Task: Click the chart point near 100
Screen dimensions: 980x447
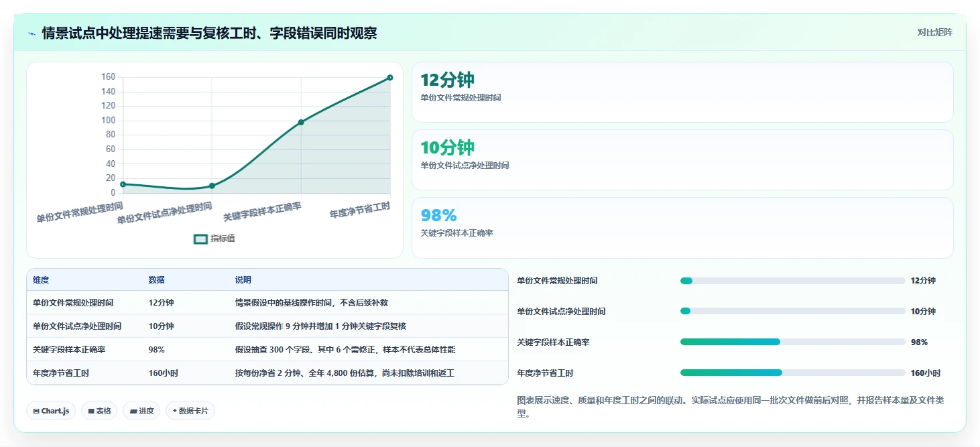Action: pos(301,122)
